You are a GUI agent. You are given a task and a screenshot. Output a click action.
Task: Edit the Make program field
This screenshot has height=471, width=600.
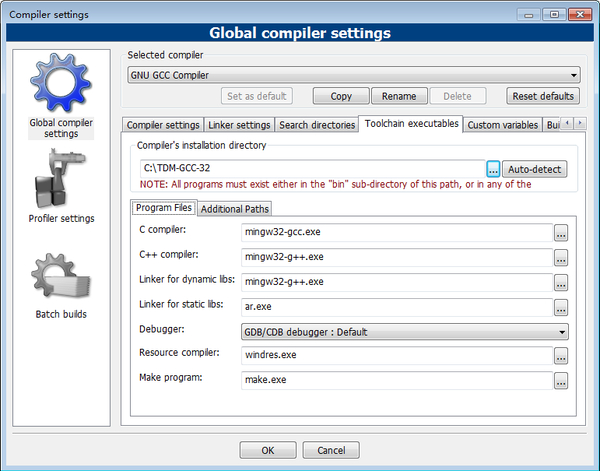pyautogui.click(x=397, y=380)
